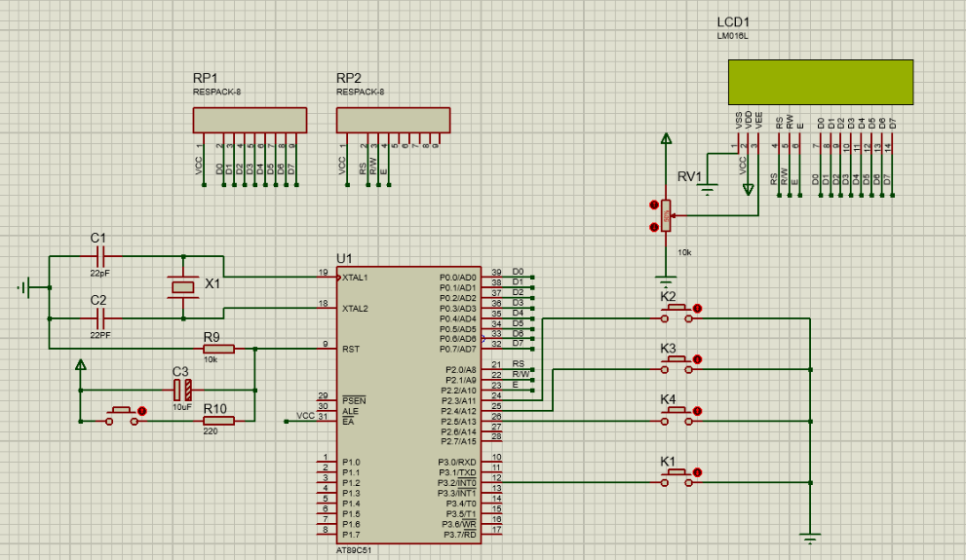The width and height of the screenshot is (966, 560).
Task: Click the U1 reference label
Action: (x=344, y=258)
